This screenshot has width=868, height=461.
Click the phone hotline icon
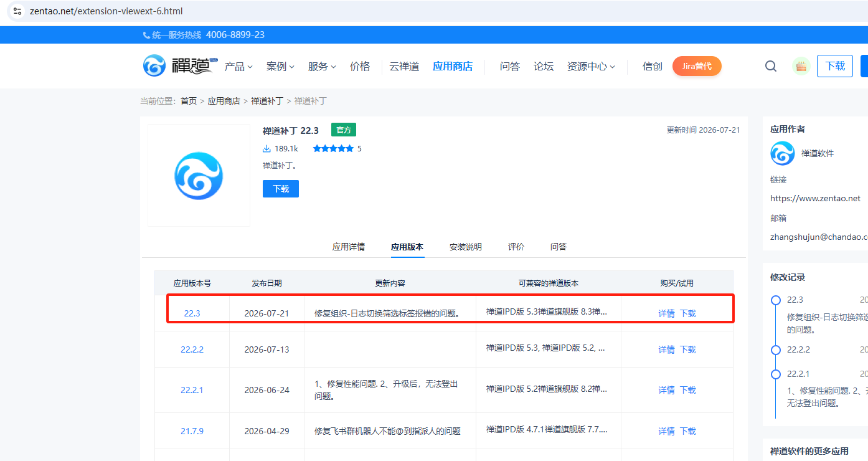click(x=146, y=35)
